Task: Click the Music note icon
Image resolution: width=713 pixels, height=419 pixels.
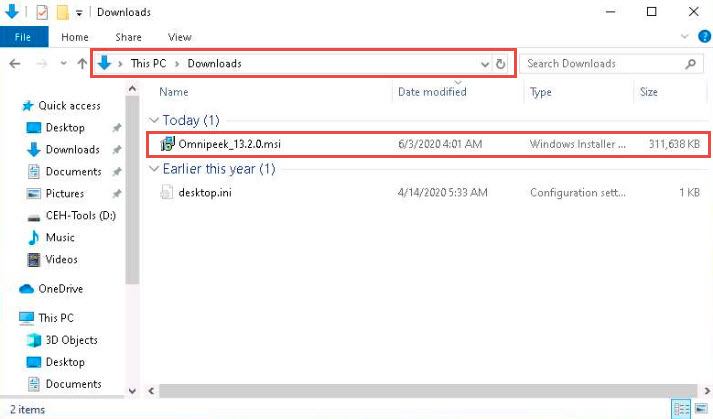Action: (x=34, y=237)
